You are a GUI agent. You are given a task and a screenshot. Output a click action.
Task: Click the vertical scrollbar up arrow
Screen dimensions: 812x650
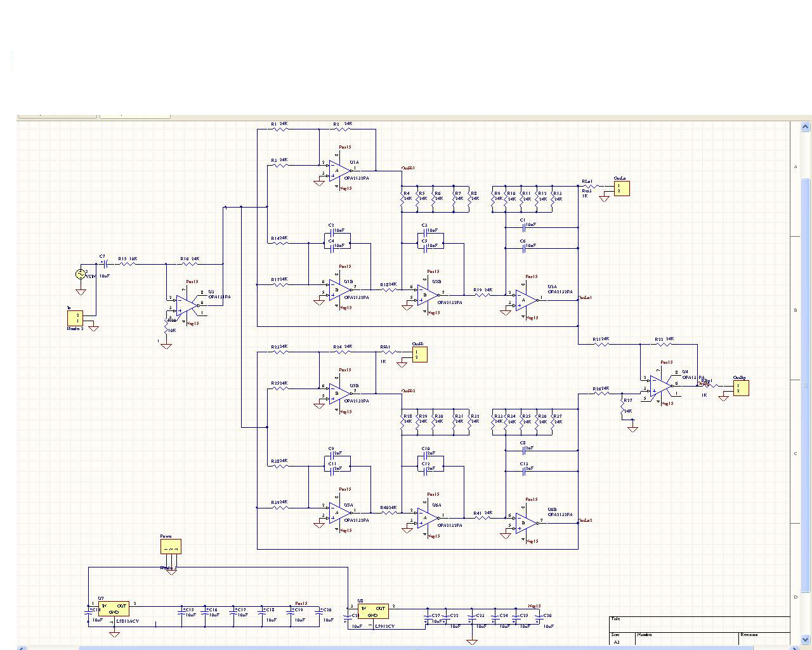point(806,127)
